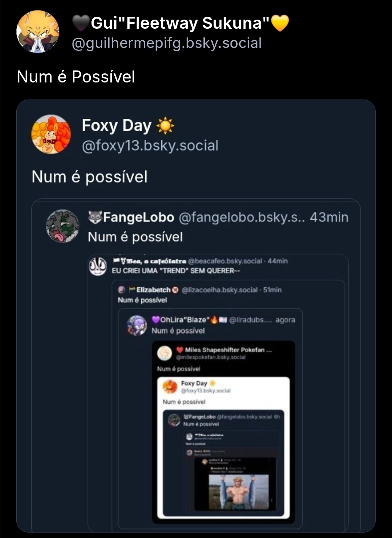The image size is (392, 538).
Task: Open the fish-holding man photo thumbnail
Action: coord(238,492)
